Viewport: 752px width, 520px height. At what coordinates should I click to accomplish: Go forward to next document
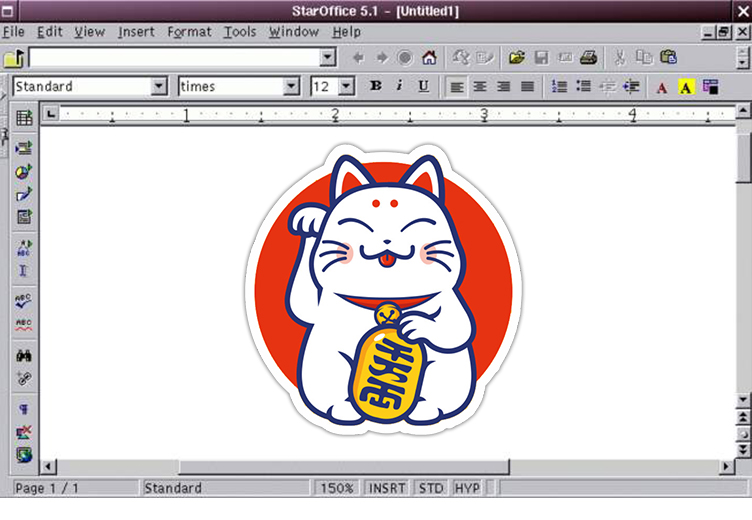click(382, 58)
